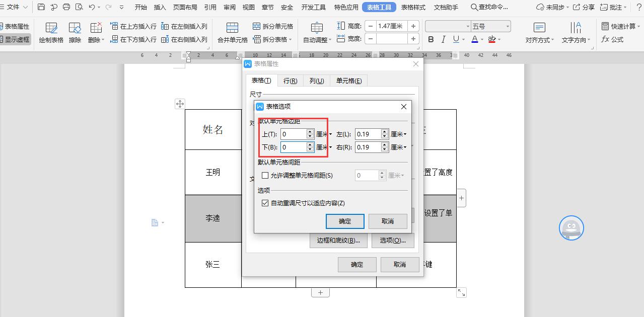
Task: Click the Right (右) margin input field
Action: coord(368,147)
